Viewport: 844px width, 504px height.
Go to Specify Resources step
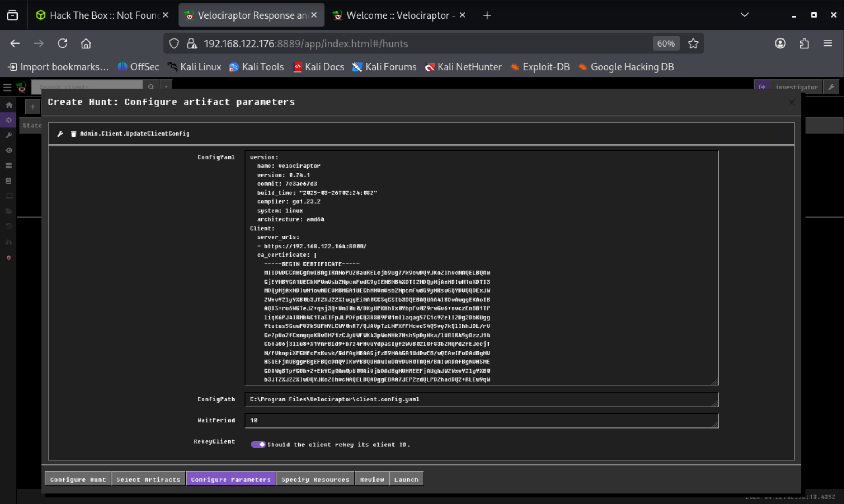315,479
